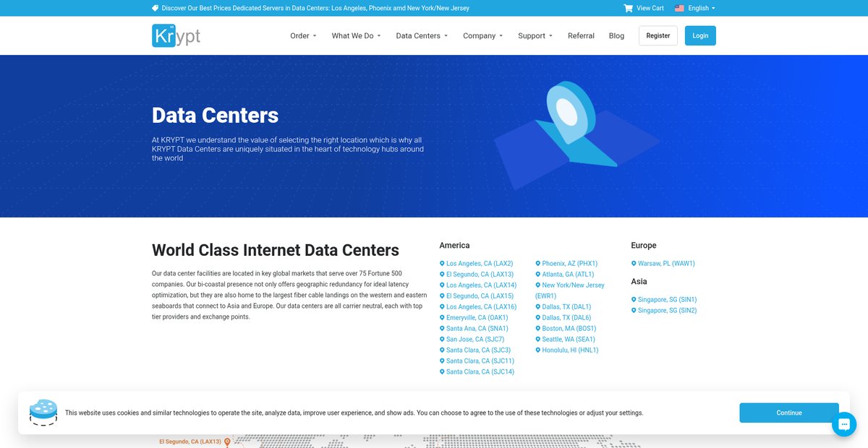
Task: Click the pin icon beside Emeryville OAK1
Action: [x=442, y=318]
